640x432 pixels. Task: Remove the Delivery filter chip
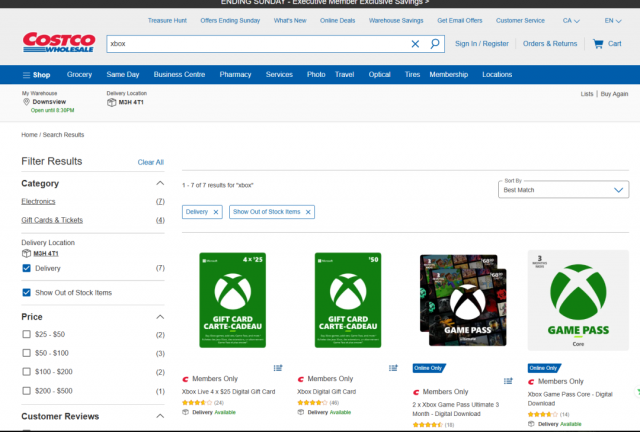pyautogui.click(x=216, y=212)
